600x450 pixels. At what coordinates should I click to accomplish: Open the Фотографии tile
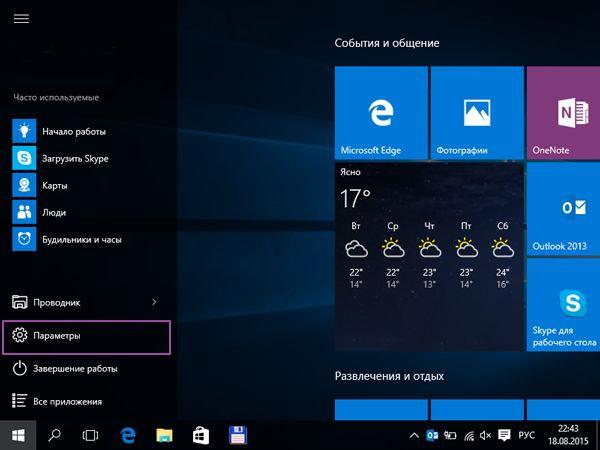[477, 113]
